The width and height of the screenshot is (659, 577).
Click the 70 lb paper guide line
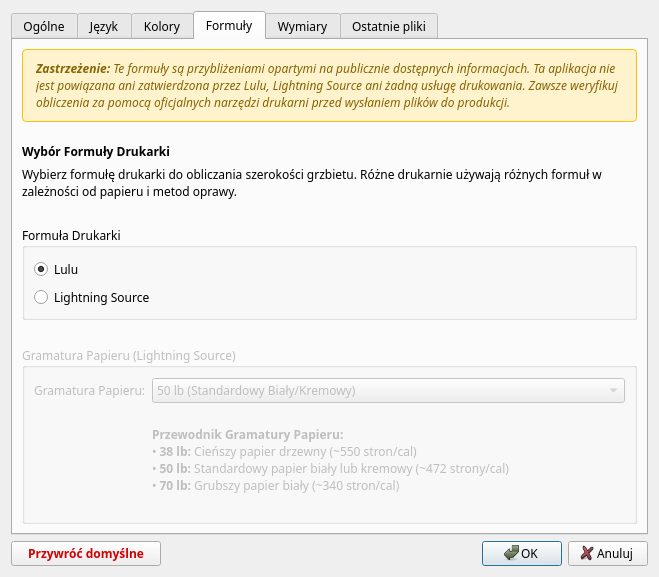click(275, 486)
